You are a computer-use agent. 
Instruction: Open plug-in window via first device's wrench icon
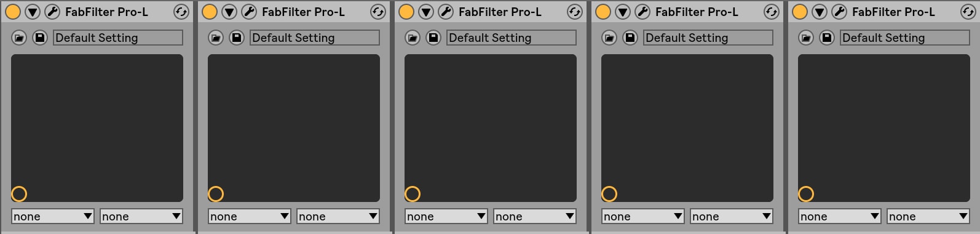(52, 12)
